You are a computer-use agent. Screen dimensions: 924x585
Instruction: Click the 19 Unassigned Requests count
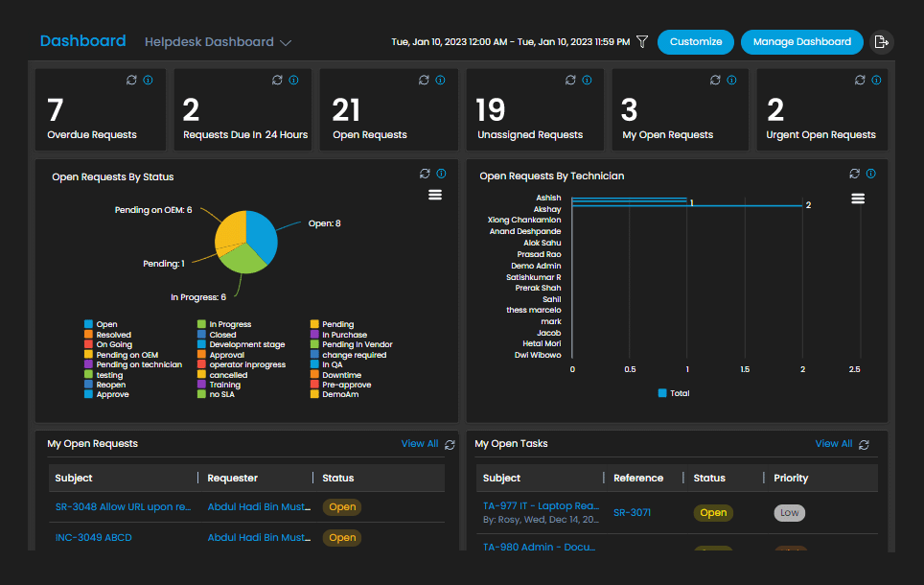pyautogui.click(x=491, y=109)
